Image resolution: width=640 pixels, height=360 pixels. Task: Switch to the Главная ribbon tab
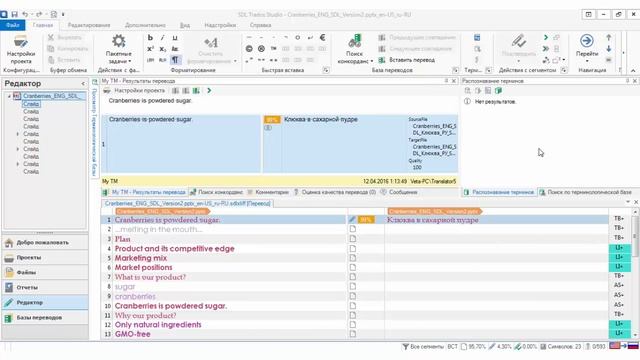click(x=43, y=25)
